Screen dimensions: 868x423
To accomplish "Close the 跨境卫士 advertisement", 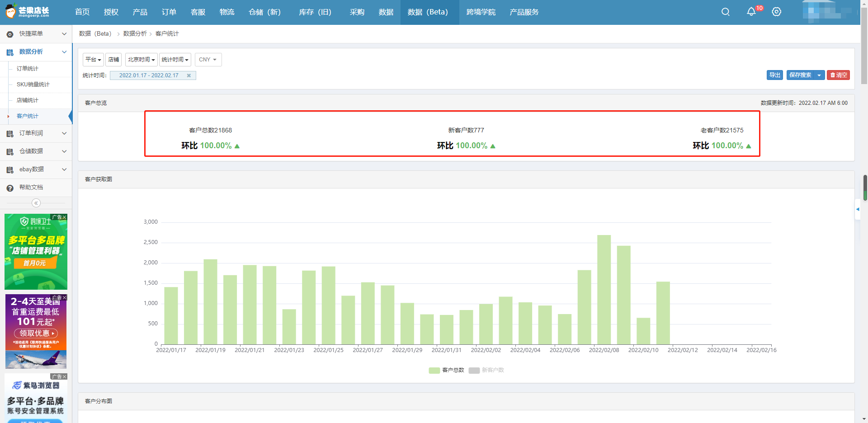I will (65, 217).
